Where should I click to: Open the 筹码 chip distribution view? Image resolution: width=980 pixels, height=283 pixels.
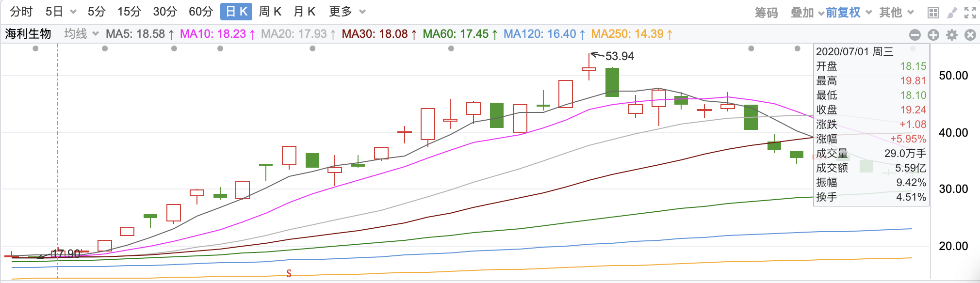pyautogui.click(x=767, y=13)
